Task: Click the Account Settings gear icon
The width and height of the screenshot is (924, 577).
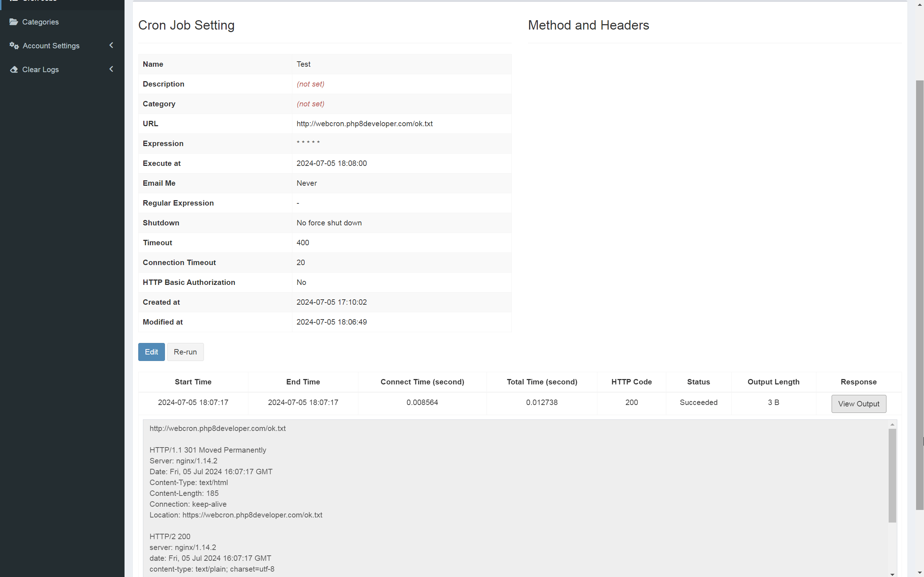Action: 14,45
